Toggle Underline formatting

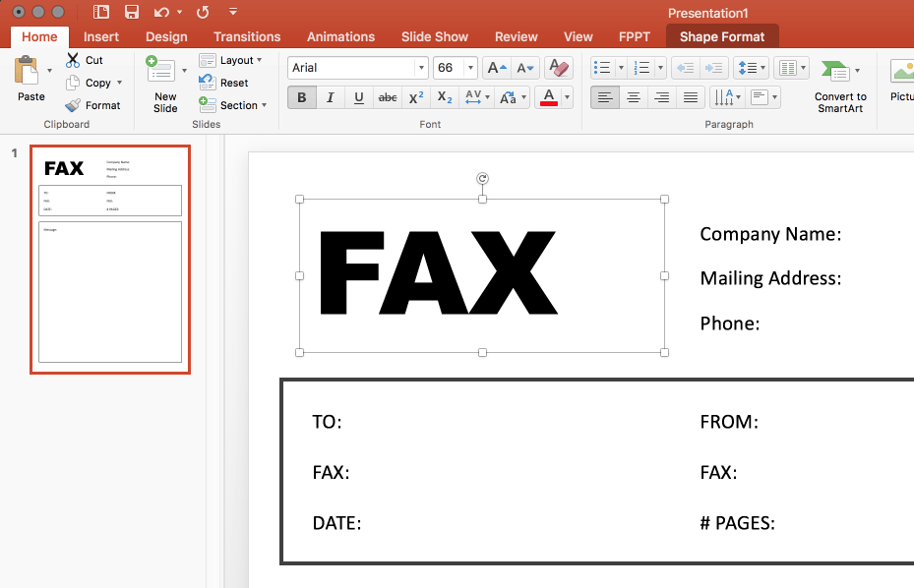pyautogui.click(x=358, y=97)
